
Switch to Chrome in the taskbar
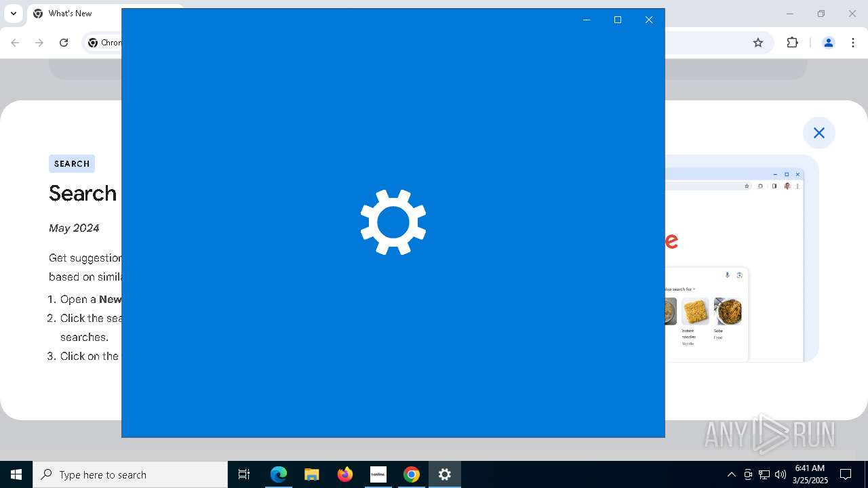[x=412, y=474]
